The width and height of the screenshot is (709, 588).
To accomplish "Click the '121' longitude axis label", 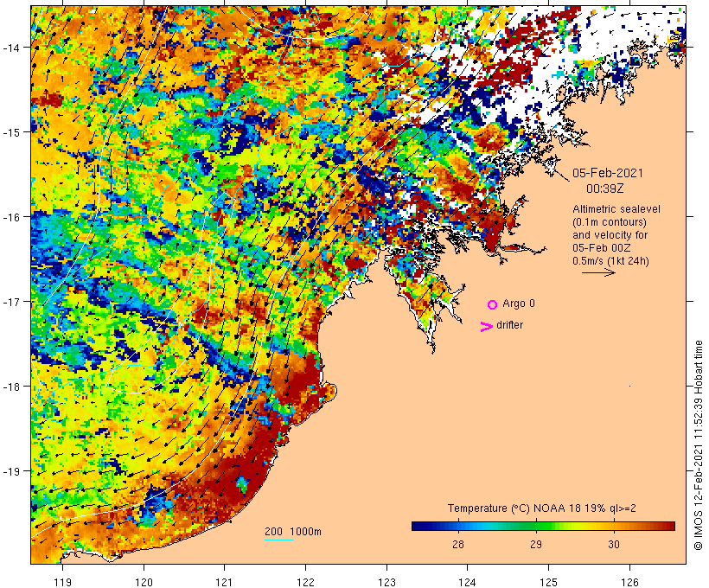I will coord(224,582).
